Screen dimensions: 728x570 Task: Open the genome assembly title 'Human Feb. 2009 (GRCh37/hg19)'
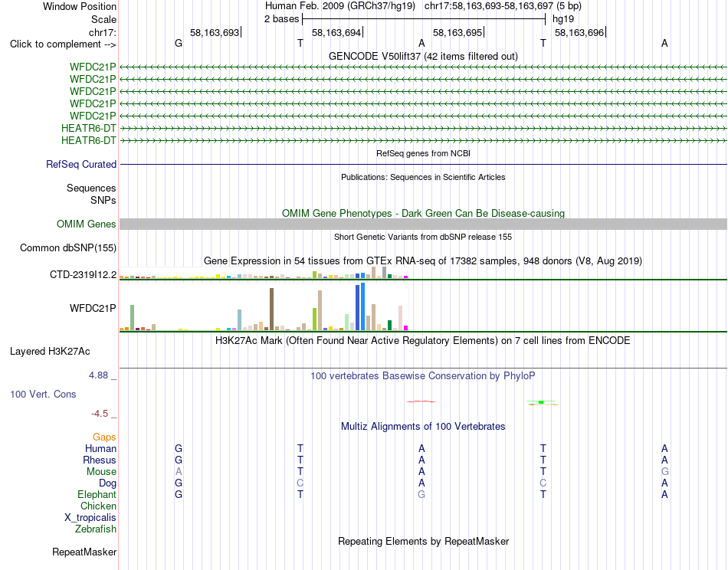coord(339,6)
